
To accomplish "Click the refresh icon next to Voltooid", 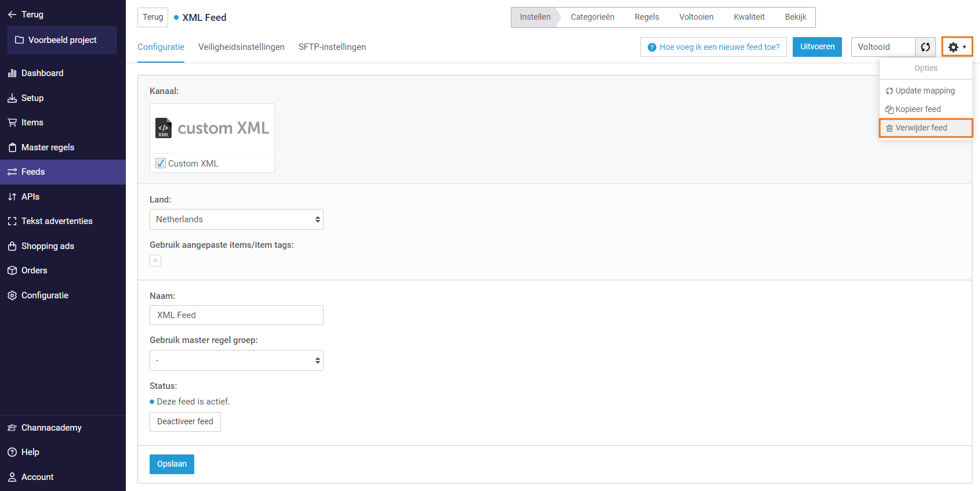I will [925, 47].
